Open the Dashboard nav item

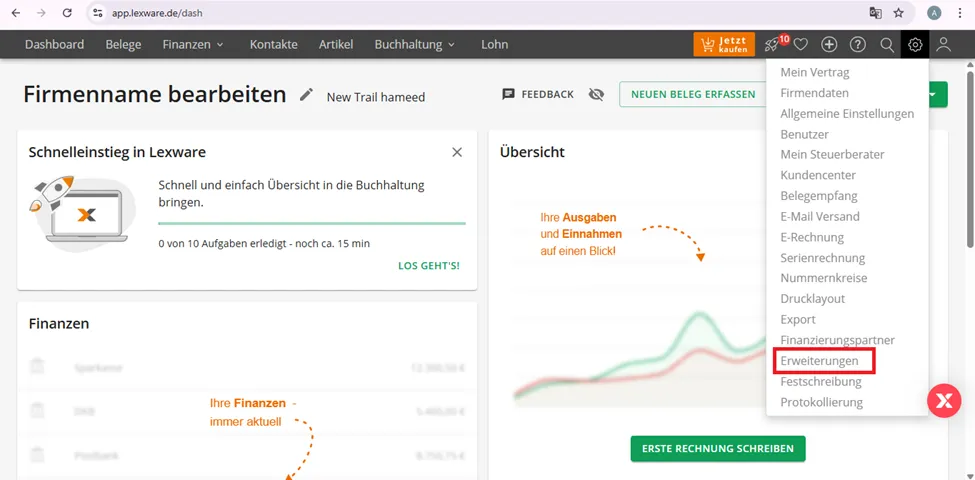click(55, 45)
